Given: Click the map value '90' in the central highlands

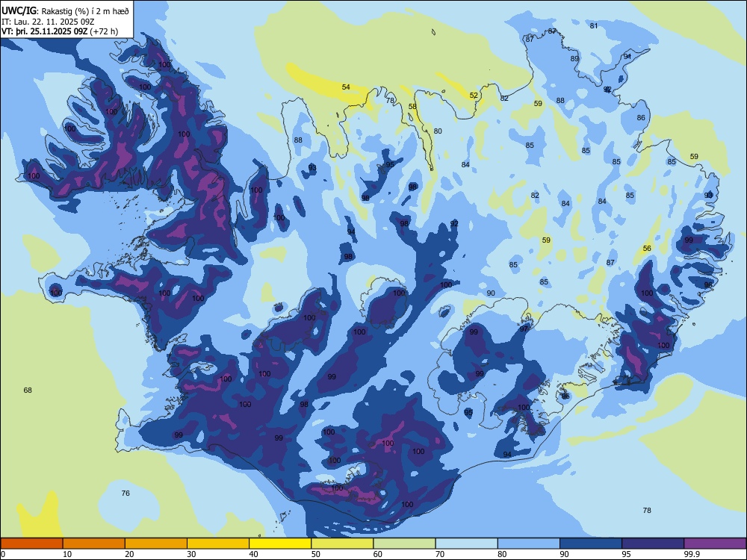Looking at the screenshot, I should [491, 293].
